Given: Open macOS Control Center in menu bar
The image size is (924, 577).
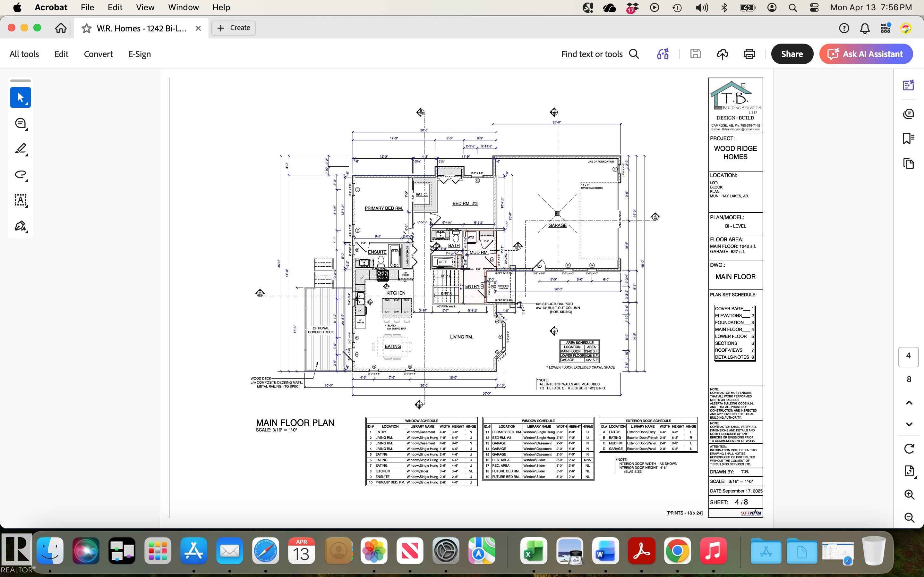Looking at the screenshot, I should coord(814,7).
